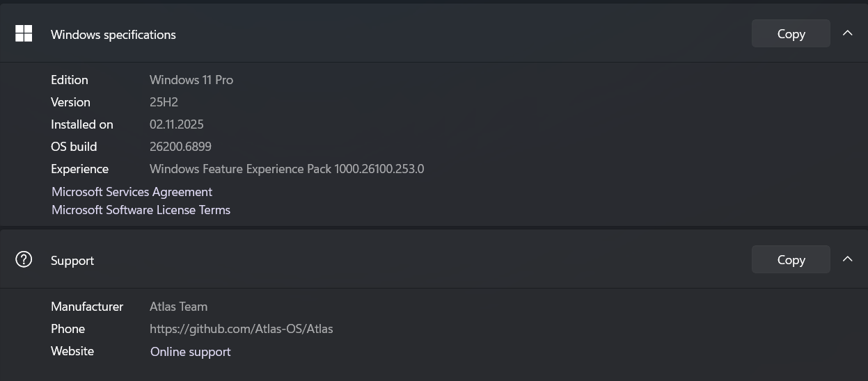Screen dimensions: 868x381
Task: Click the Windows specifications heading
Action: point(113,35)
